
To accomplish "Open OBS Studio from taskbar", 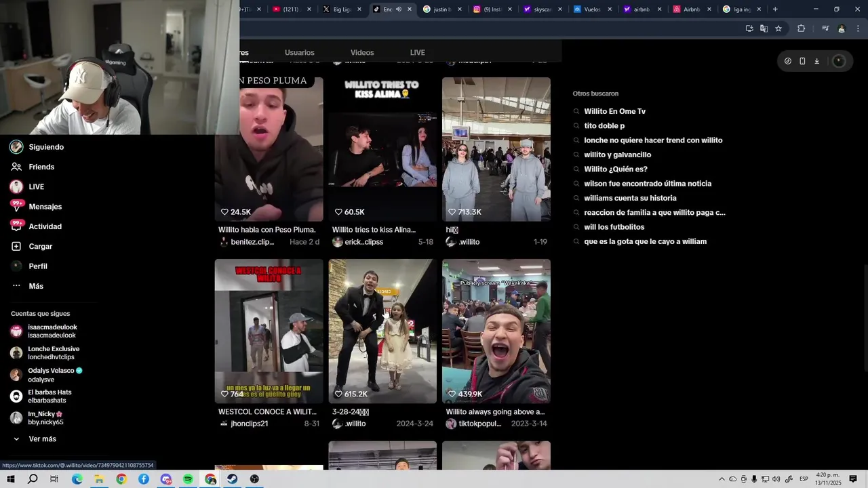I will 254,479.
